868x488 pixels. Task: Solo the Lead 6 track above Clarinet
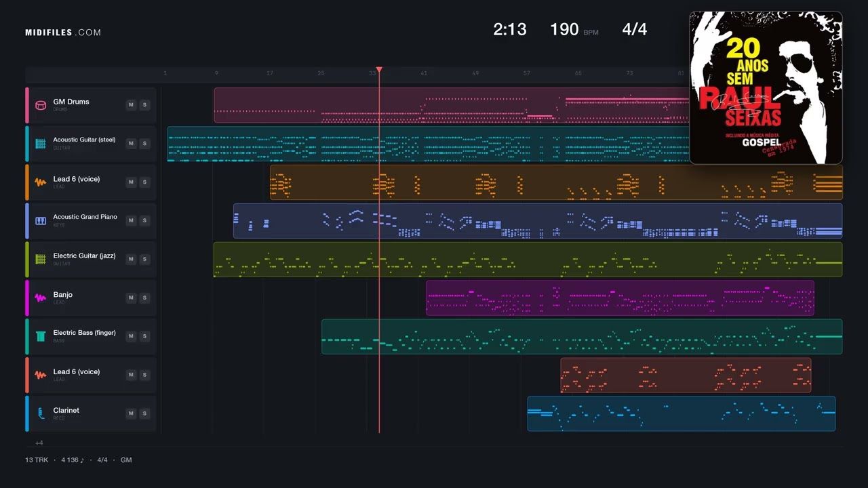[x=144, y=375]
